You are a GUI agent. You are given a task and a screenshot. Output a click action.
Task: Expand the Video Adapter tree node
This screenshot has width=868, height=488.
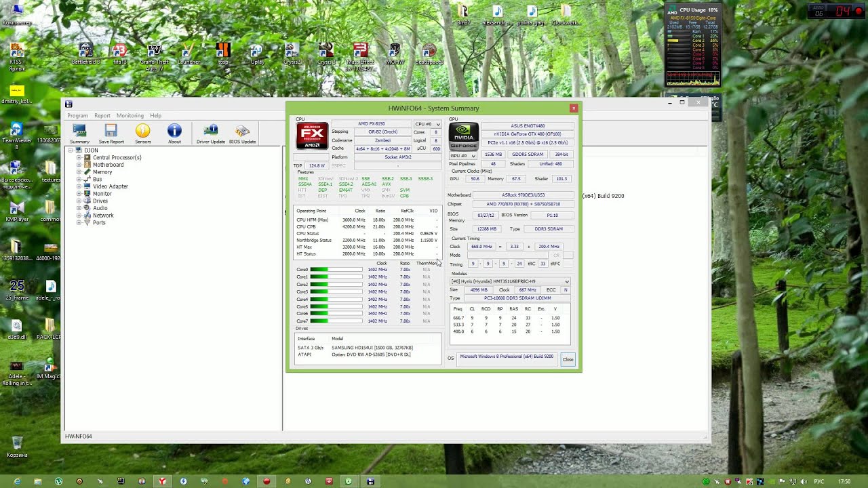(79, 186)
